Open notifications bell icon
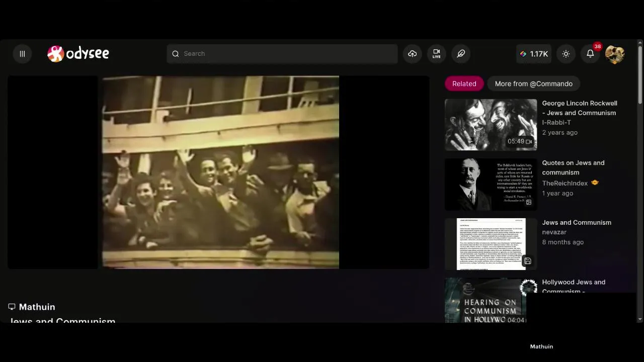This screenshot has height=362, width=644. (590, 54)
